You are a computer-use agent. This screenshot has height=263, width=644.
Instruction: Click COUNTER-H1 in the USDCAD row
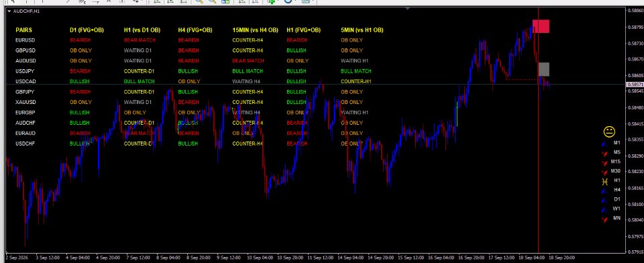[356, 81]
